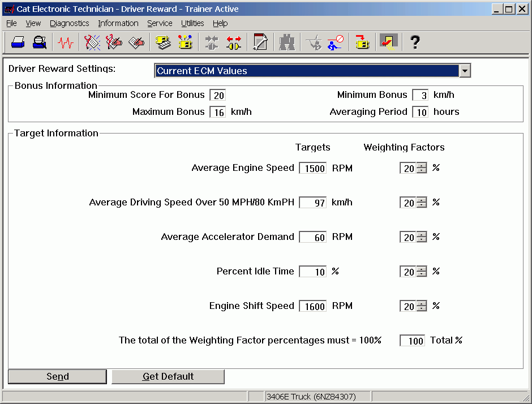Increase the Average Engine Speed weighting factor
The width and height of the screenshot is (532, 404).
[422, 166]
